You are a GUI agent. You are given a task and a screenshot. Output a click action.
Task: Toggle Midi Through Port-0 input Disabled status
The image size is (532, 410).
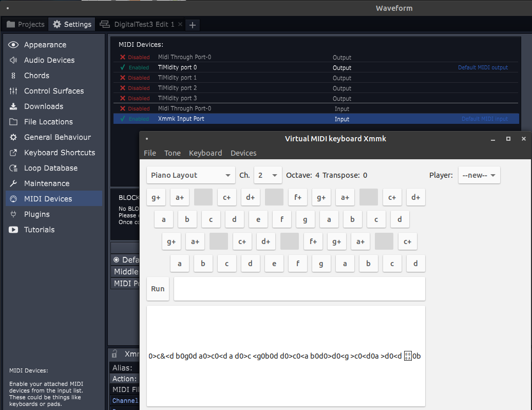pos(135,108)
